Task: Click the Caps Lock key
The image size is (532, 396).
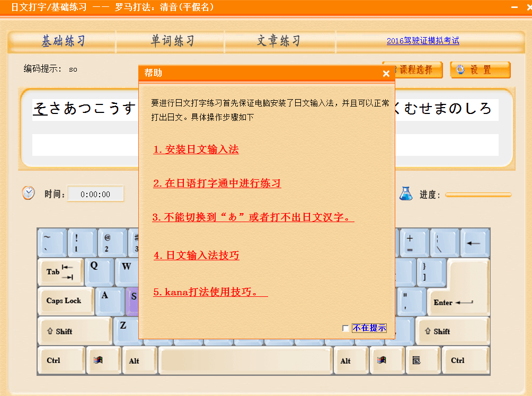Action: click(x=66, y=301)
